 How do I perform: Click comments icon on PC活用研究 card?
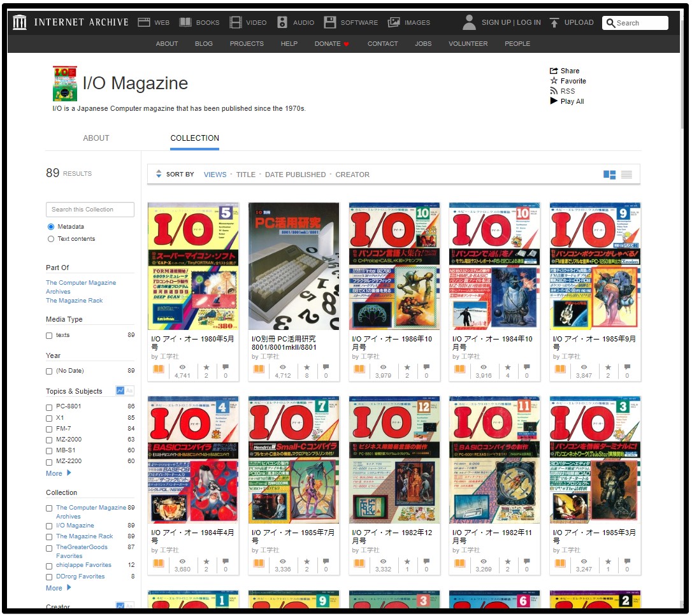[x=326, y=367]
